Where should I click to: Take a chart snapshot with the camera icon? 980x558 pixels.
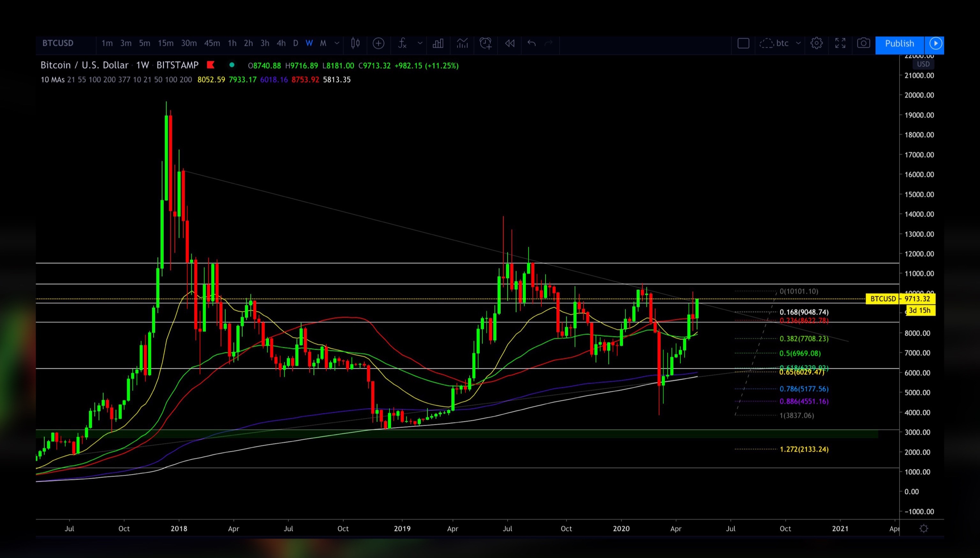[863, 43]
